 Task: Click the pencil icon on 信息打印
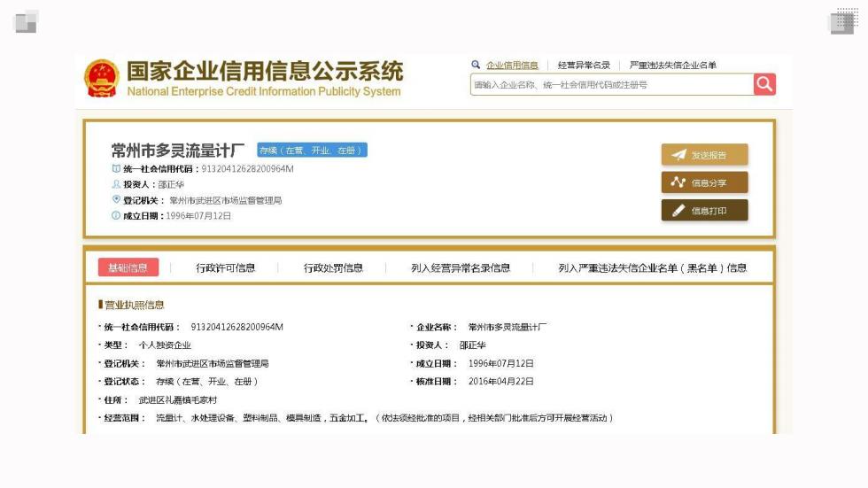tap(678, 210)
